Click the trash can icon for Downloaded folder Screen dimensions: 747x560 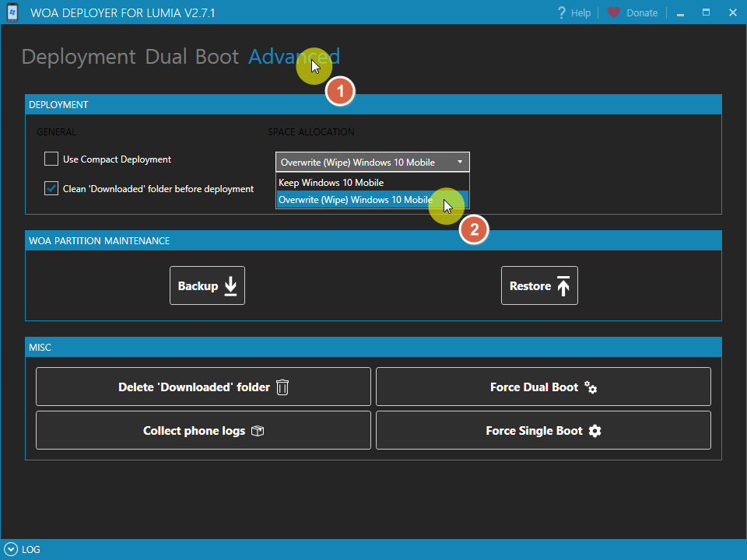point(282,387)
